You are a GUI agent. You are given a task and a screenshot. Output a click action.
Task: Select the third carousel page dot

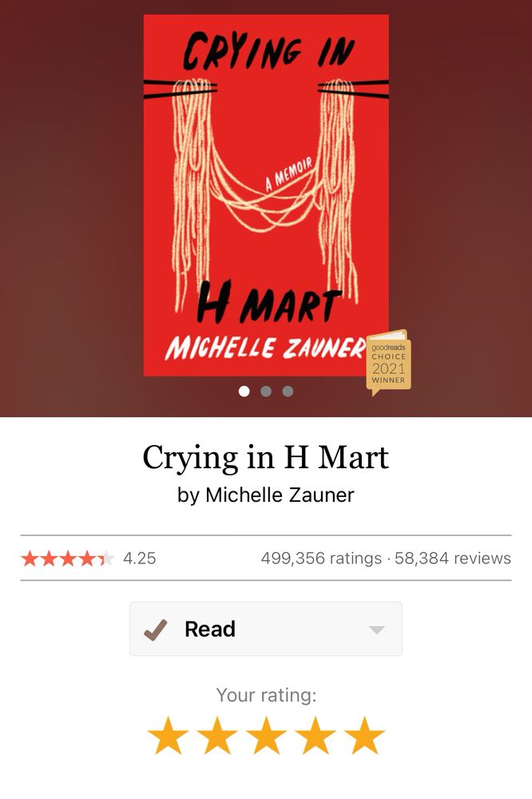point(288,391)
